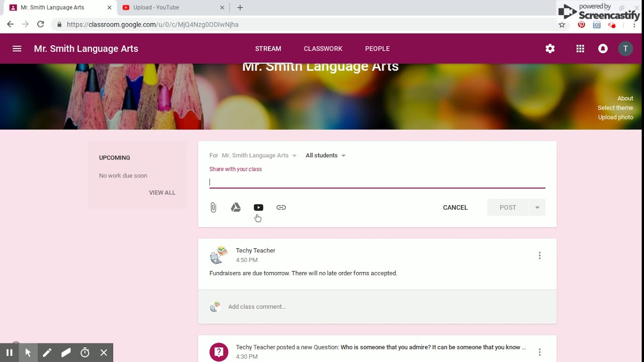Click the Techy Teacher avatar
Image resolution: width=644 pixels, height=362 pixels.
[219, 255]
